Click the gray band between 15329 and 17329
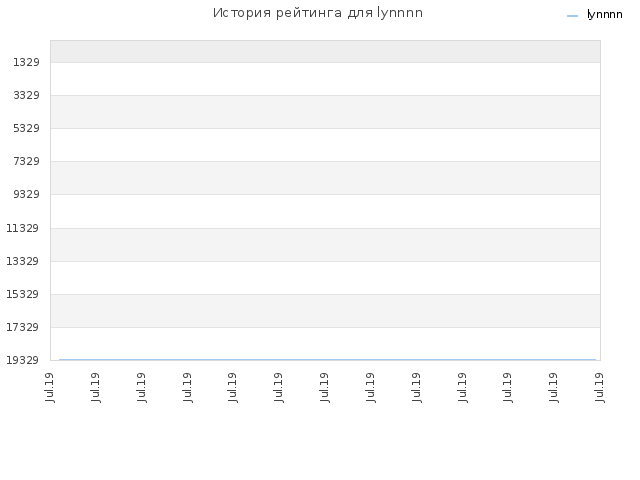The height and width of the screenshot is (480, 640). (325, 311)
